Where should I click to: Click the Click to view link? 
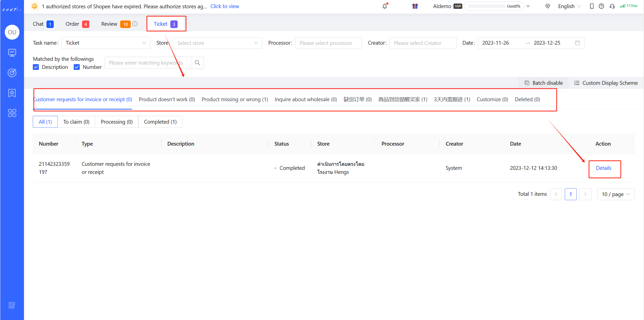(x=225, y=6)
